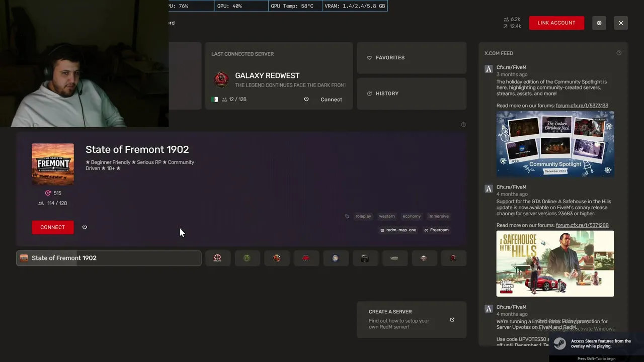Open the Favorites section
The height and width of the screenshot is (362, 644).
click(x=412, y=58)
